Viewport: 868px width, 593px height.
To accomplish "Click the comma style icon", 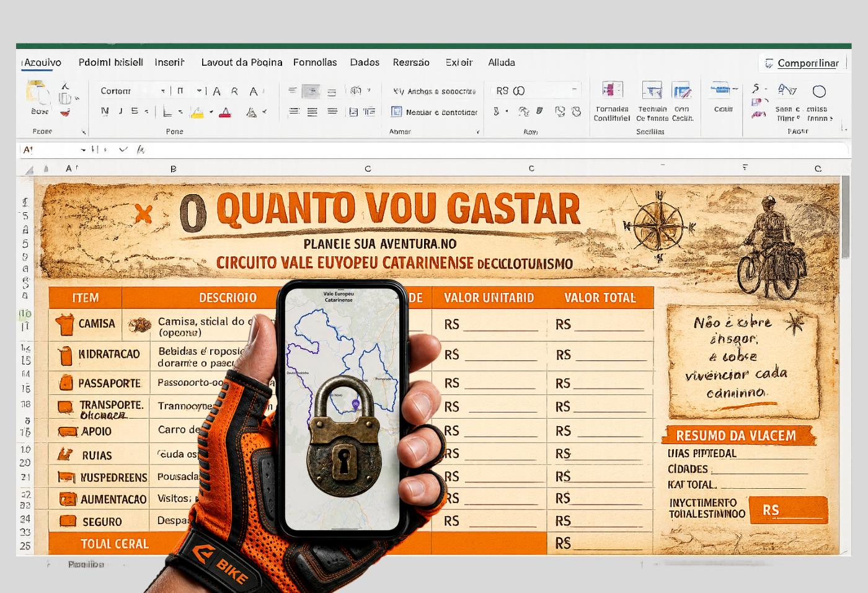I will coord(540,111).
